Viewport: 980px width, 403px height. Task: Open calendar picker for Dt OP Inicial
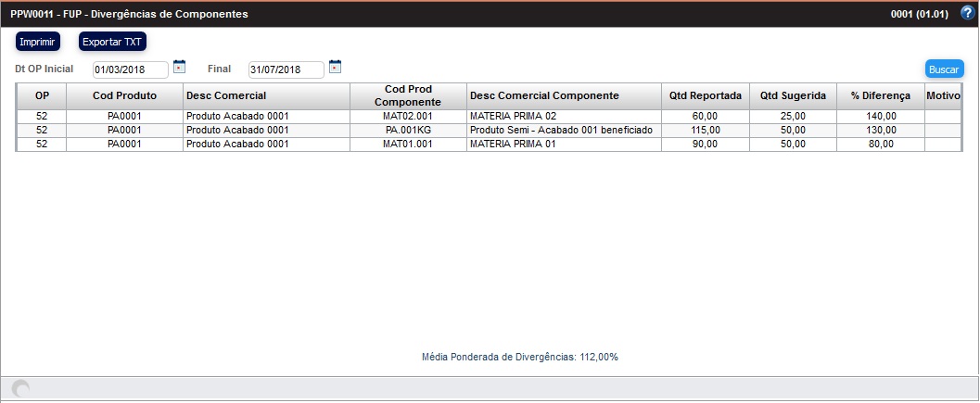pos(180,67)
